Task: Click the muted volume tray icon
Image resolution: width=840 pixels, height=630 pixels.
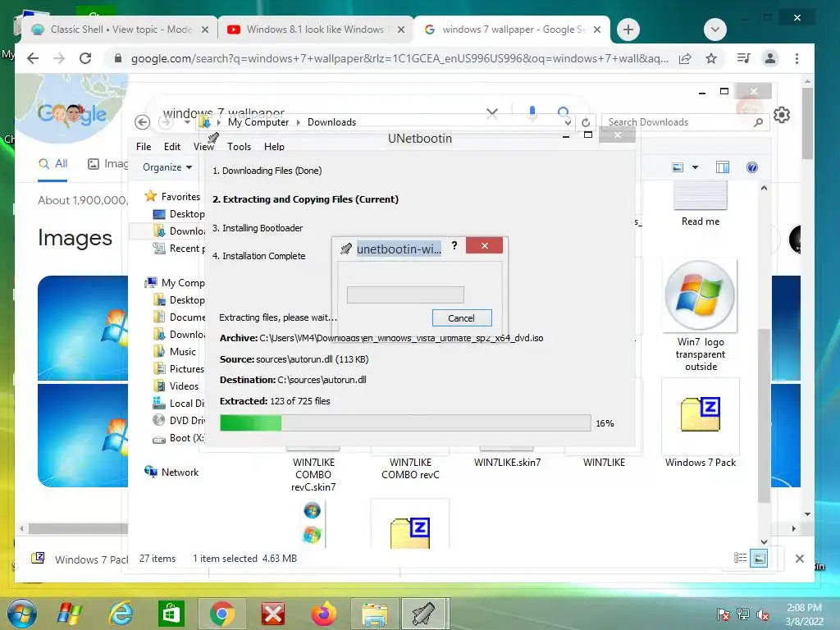Action: click(x=763, y=615)
